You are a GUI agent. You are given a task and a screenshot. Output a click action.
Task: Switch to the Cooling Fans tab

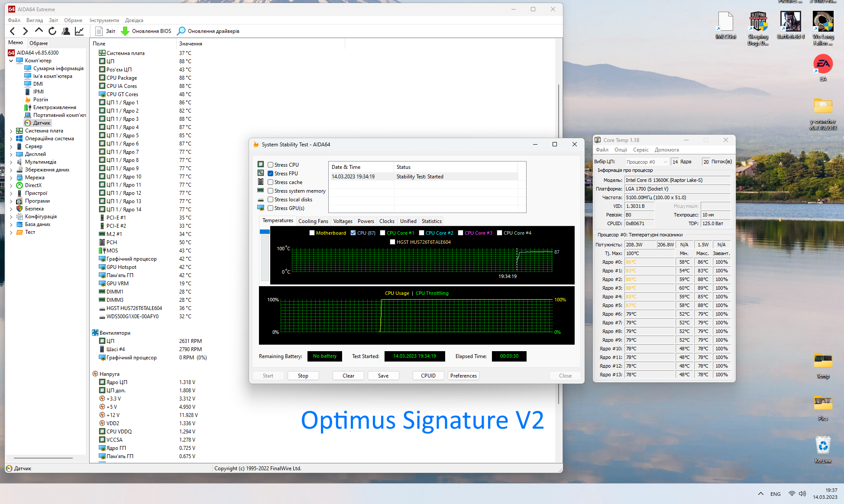pos(313,221)
